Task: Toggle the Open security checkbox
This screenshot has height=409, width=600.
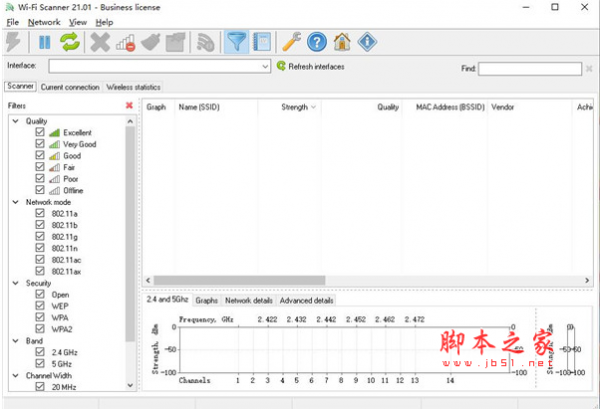Action: (40, 294)
